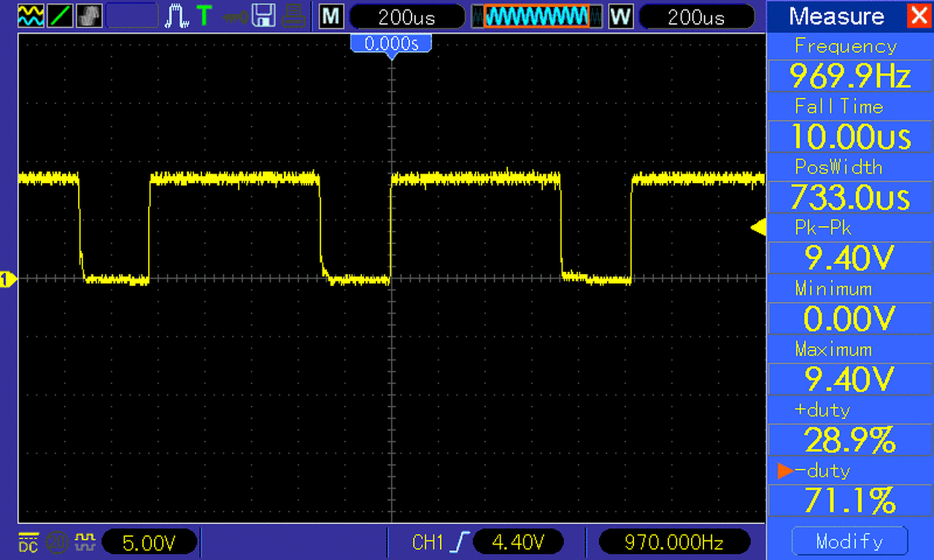Click the square wave probe icon

[x=86, y=541]
